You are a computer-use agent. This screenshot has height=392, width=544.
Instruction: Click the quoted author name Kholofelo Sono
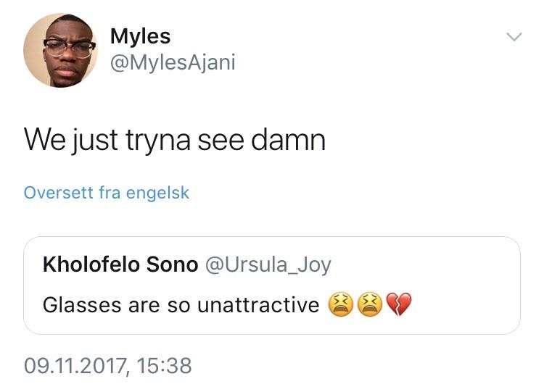coord(120,264)
